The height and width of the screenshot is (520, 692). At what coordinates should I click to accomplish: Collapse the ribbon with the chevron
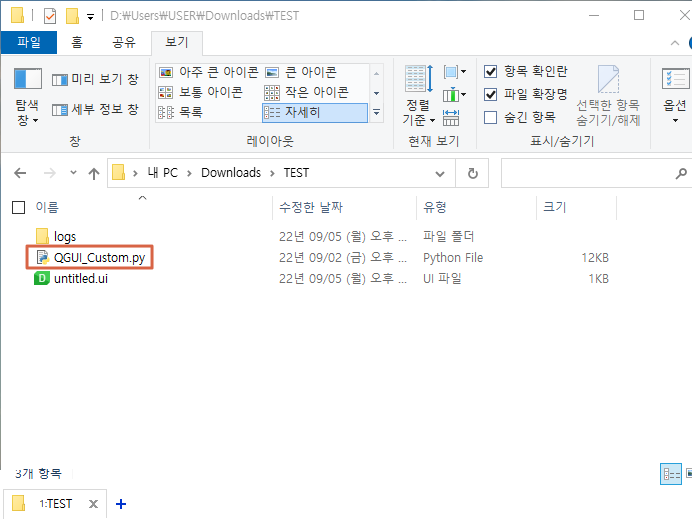coord(674,43)
